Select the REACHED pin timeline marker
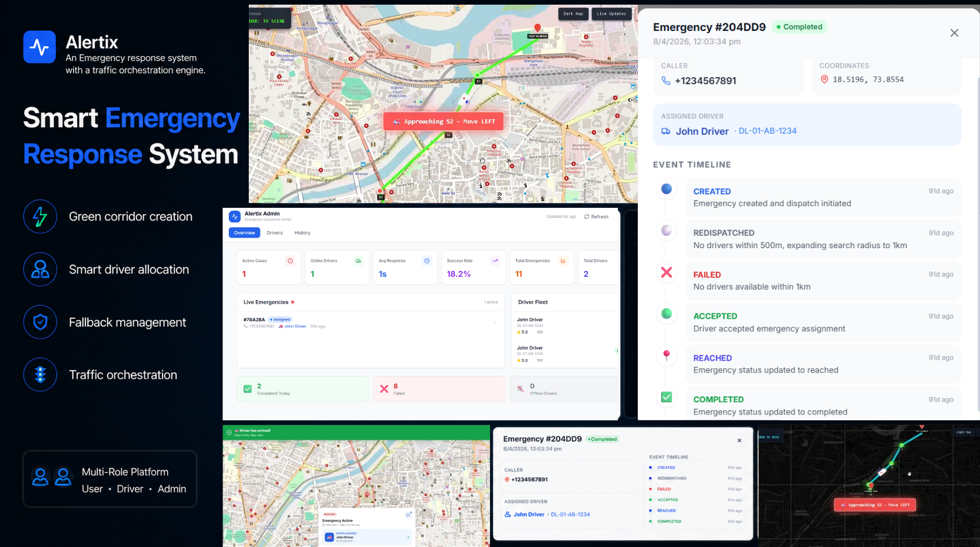This screenshot has width=980, height=547. pyautogui.click(x=666, y=355)
